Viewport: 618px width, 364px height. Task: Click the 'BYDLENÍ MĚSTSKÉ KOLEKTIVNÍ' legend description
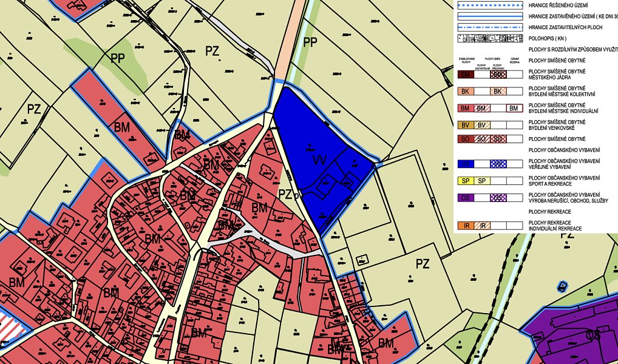tap(562, 94)
